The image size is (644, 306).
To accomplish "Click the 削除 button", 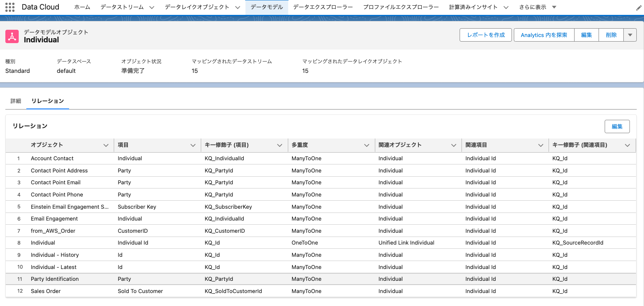I will point(611,35).
